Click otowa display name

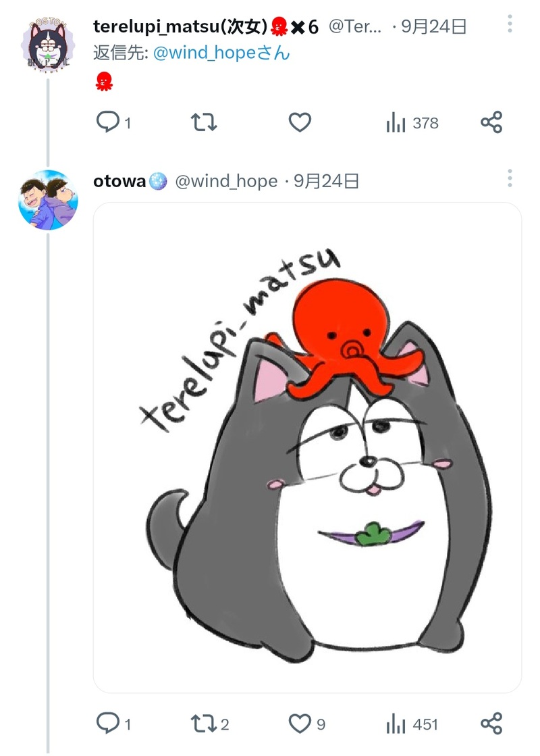click(x=120, y=181)
